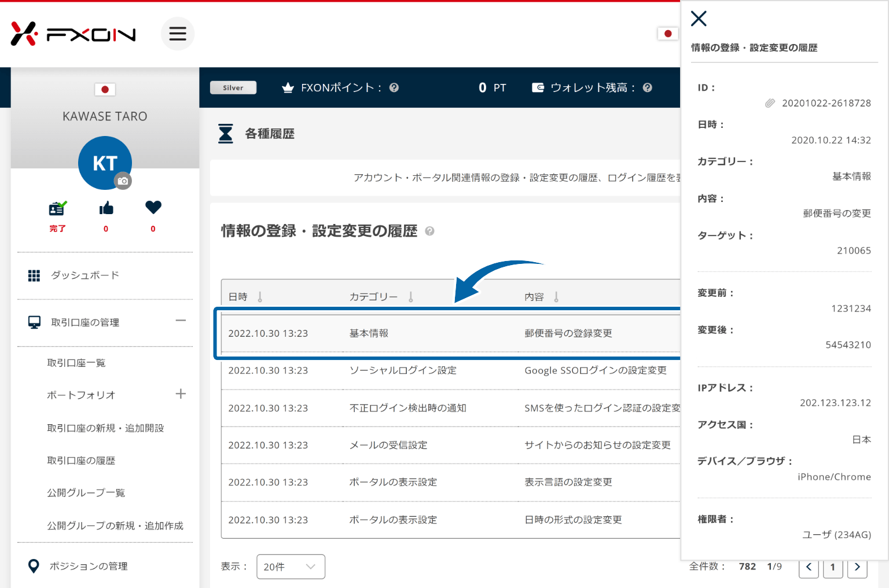Select the サイトからのお知らせの設定変更 row
The image size is (889, 588).
point(450,445)
